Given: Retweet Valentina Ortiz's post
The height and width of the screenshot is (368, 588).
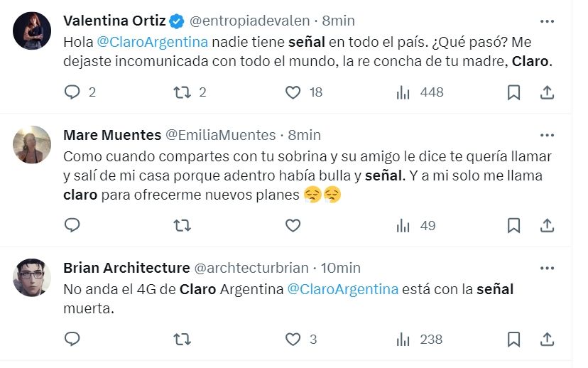Looking at the screenshot, I should [182, 92].
